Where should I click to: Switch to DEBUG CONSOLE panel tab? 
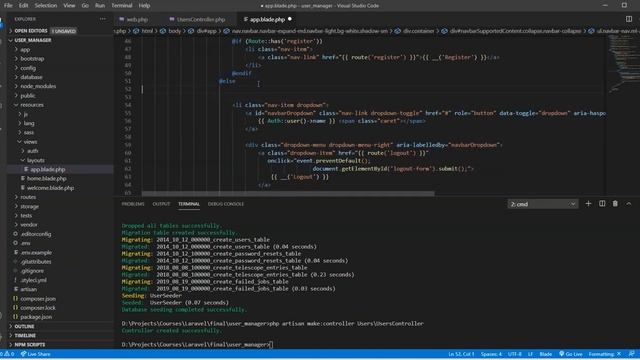(x=226, y=204)
